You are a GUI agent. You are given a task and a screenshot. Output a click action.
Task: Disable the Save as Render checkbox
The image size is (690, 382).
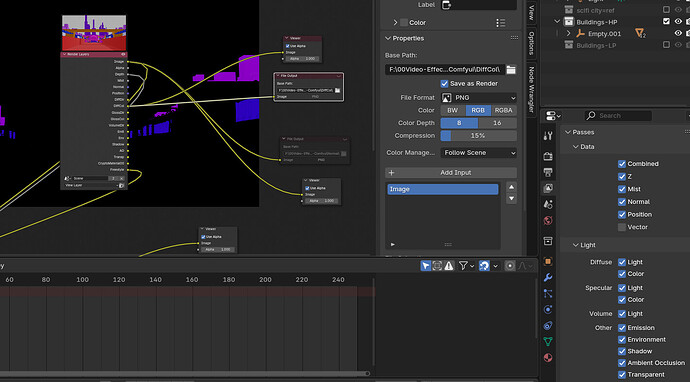tap(444, 84)
